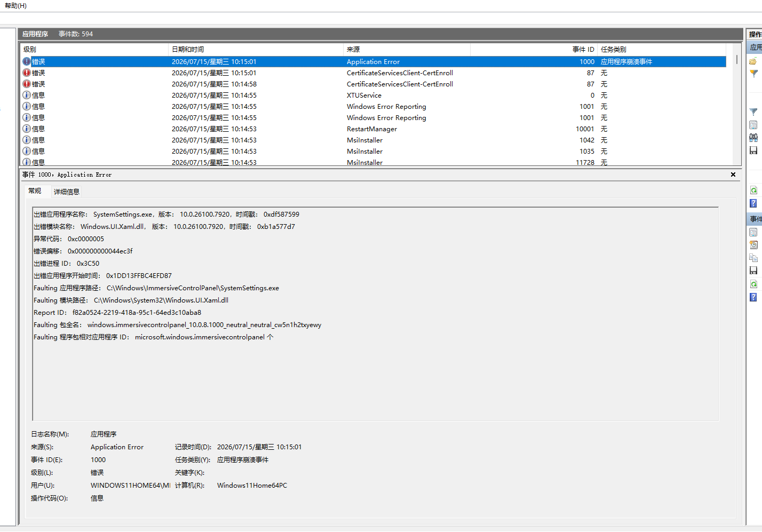Viewport: 762px width, 532px height.
Task: Open the 帮助(H) menu
Action: [15, 6]
